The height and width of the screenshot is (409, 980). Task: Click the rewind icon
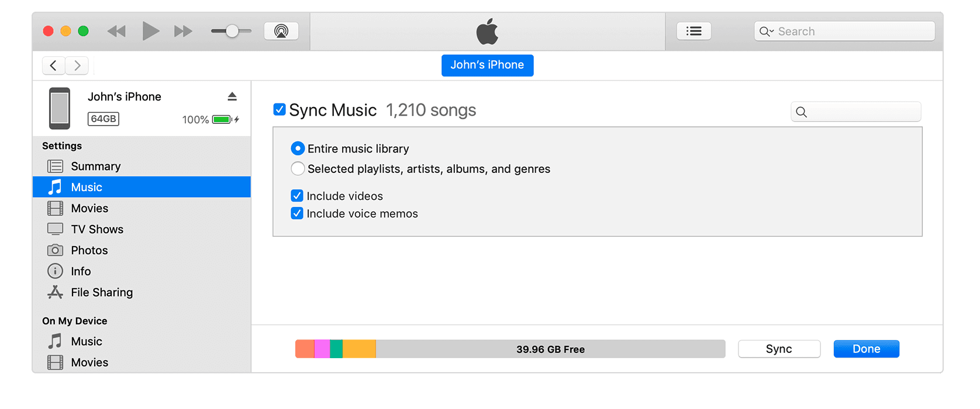116,31
